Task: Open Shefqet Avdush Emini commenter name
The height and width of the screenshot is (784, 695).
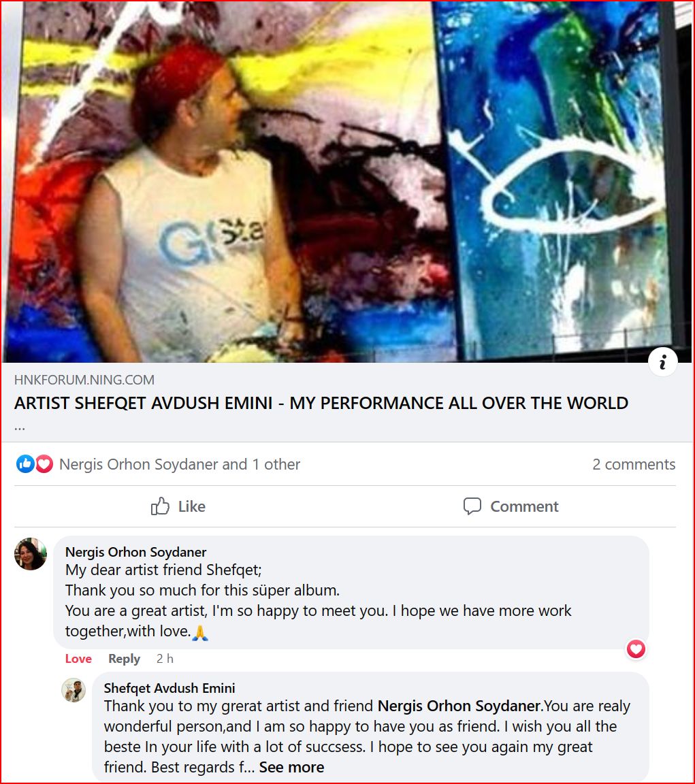Action: pyautogui.click(x=169, y=688)
